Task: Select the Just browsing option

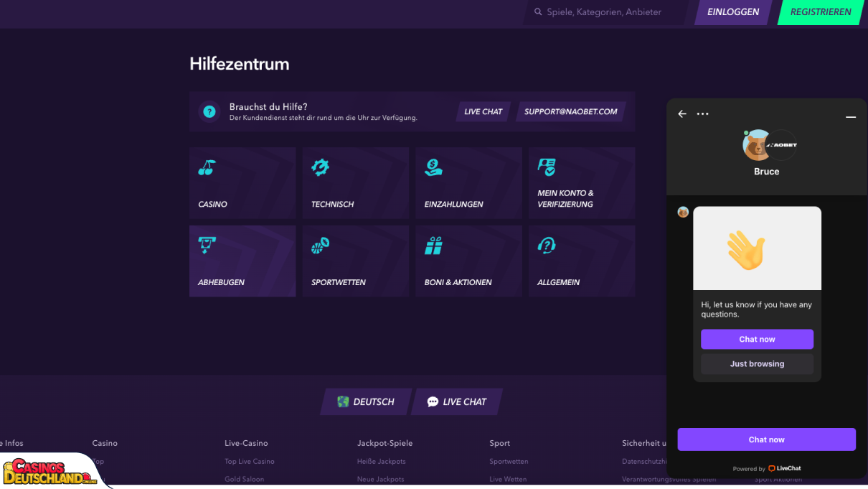Action: click(757, 364)
